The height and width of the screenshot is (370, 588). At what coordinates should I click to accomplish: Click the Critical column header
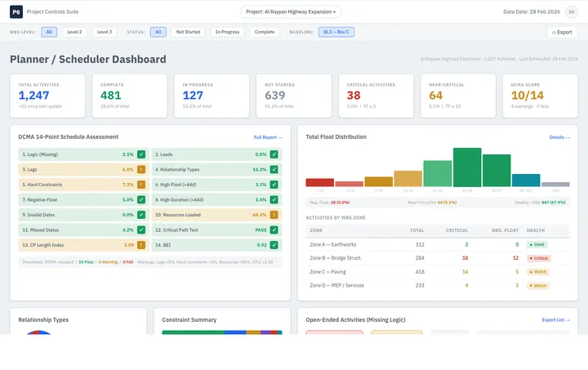[457, 230]
